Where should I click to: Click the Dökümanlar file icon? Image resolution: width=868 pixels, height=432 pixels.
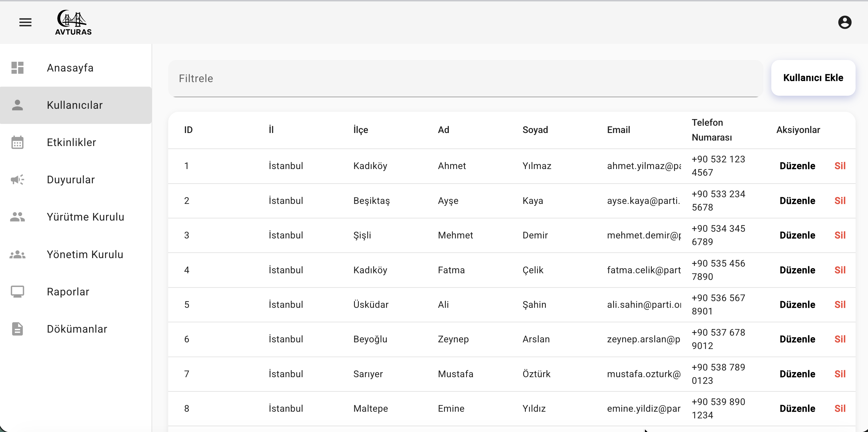(x=18, y=329)
